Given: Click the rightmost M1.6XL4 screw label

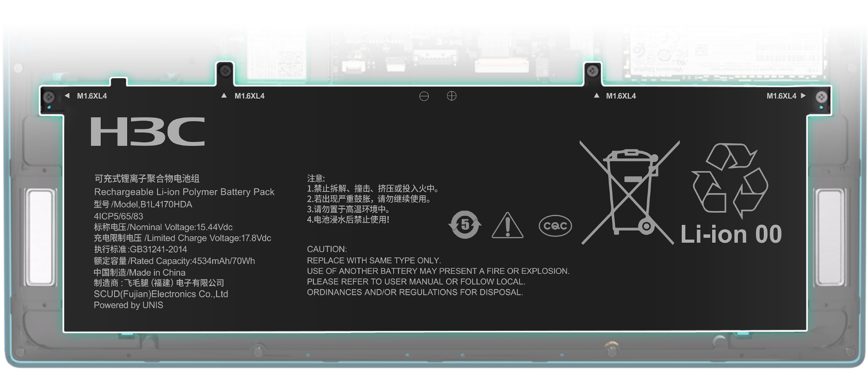Looking at the screenshot, I should (781, 96).
